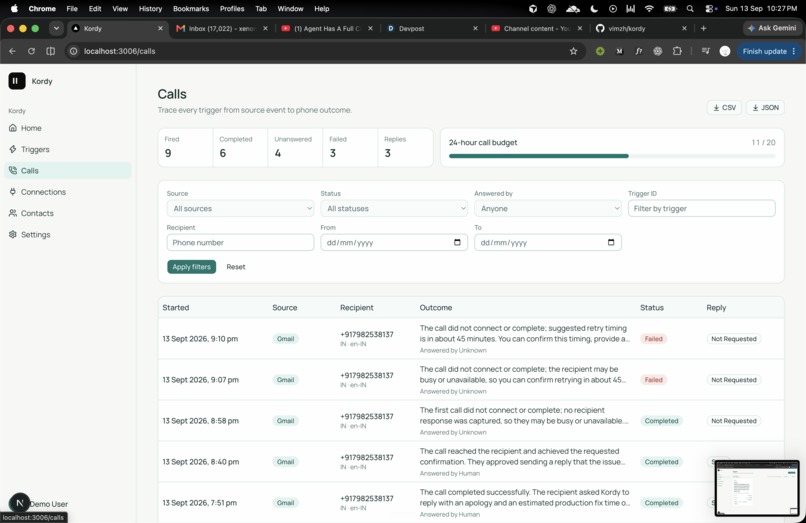Viewport: 806px width, 523px height.
Task: Open Spotlight search in menu bar
Action: click(x=690, y=9)
